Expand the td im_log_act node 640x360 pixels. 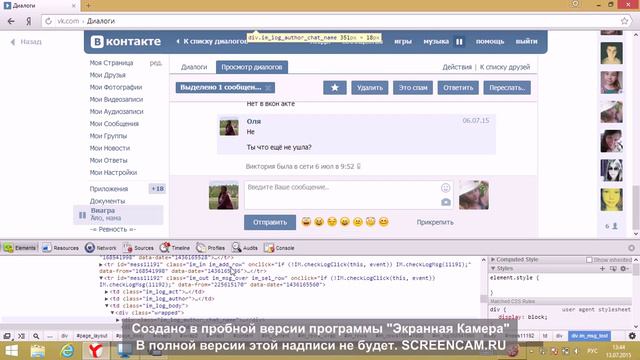click(x=107, y=292)
